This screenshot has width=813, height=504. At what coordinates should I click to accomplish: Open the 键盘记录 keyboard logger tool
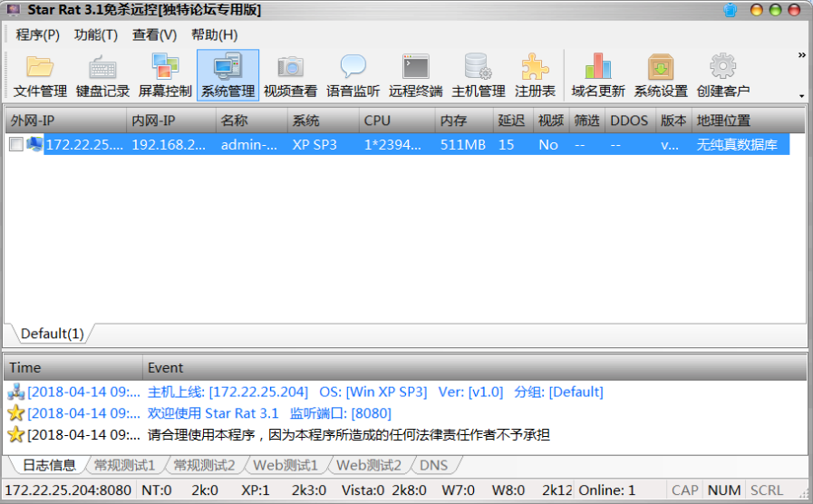click(102, 76)
